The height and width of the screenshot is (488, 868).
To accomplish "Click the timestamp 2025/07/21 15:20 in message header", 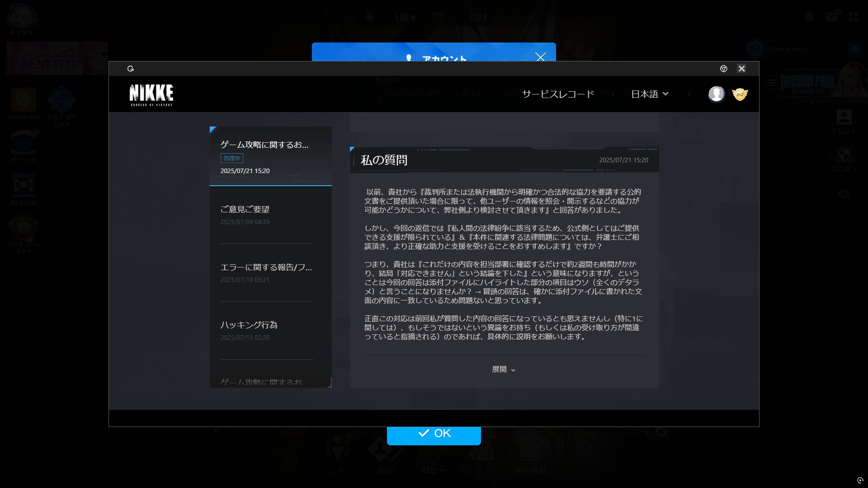I will (x=623, y=160).
